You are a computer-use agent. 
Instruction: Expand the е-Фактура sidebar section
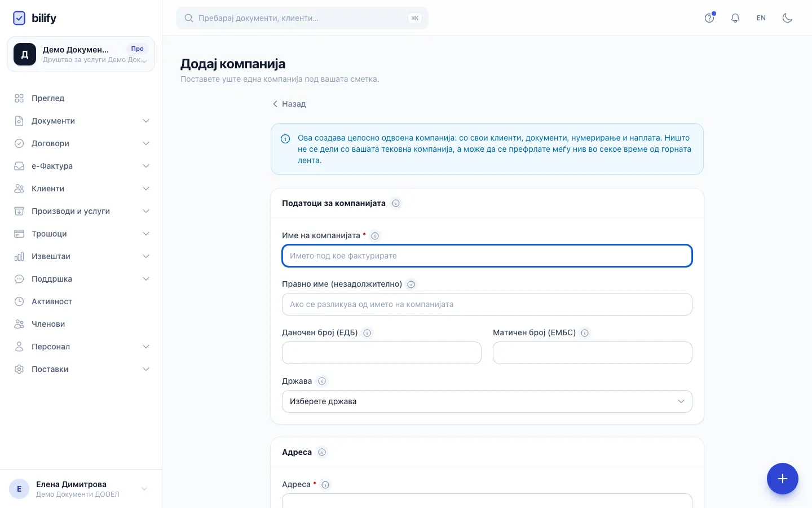[81, 166]
